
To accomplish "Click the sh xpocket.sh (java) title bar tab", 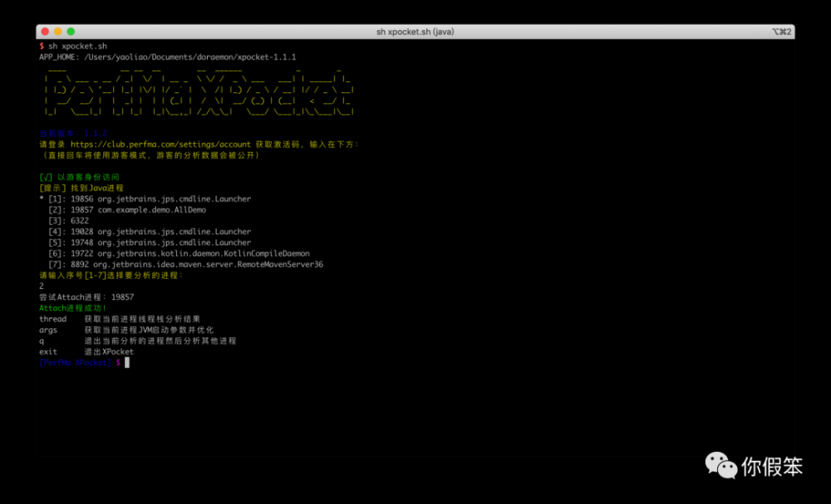I will pyautogui.click(x=415, y=31).
